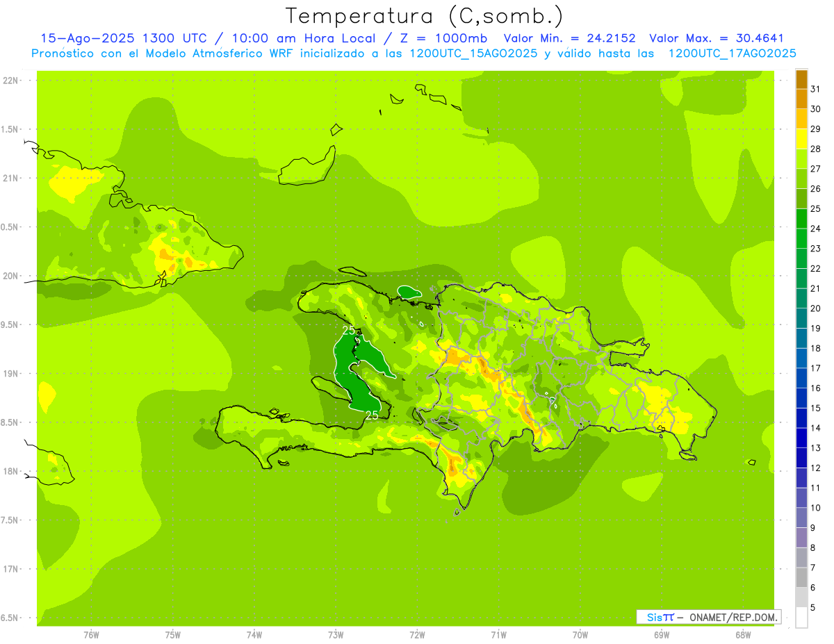Click the color bar segment between 25 and 26
The height and width of the screenshot is (644, 834).
(801, 199)
